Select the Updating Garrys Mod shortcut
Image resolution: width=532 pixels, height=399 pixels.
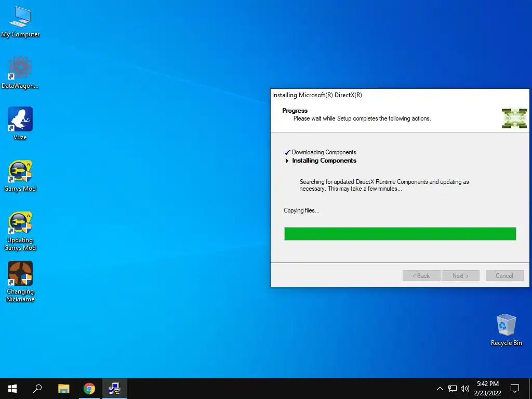coord(20,231)
